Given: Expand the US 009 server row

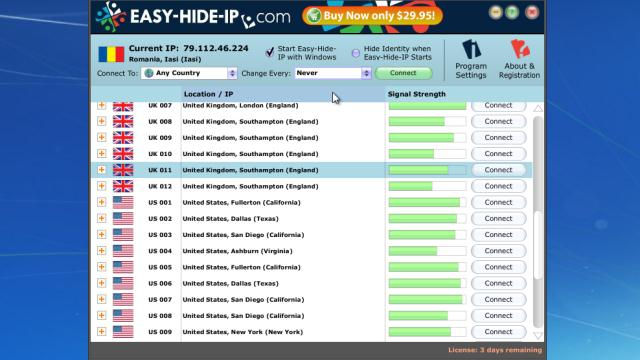Looking at the screenshot, I should click(x=102, y=332).
